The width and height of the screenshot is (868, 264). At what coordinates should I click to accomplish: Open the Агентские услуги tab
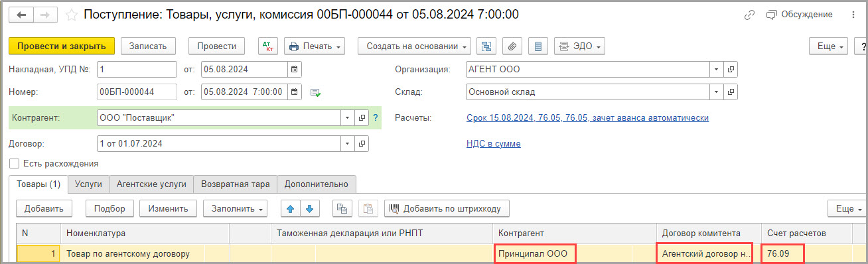(151, 184)
